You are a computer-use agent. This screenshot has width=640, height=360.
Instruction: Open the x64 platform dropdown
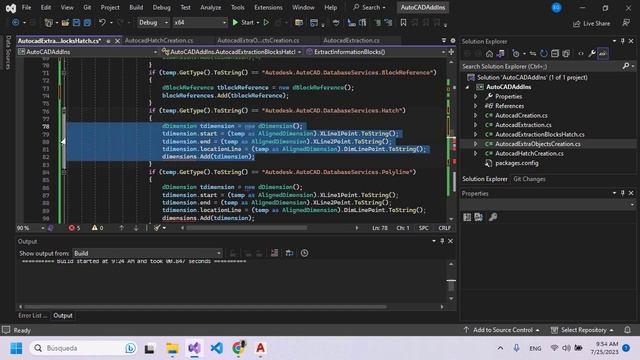pyautogui.click(x=200, y=22)
